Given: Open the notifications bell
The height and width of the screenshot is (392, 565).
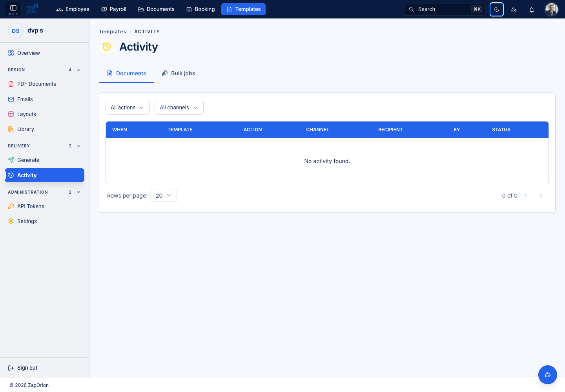Looking at the screenshot, I should click(532, 9).
